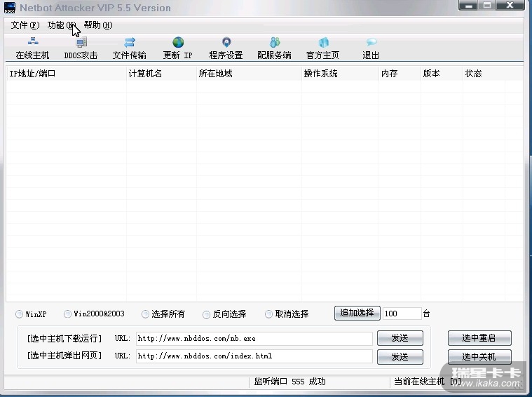This screenshot has width=532, height=397.
Task: Click the 选中关机 button
Action: [x=479, y=357]
